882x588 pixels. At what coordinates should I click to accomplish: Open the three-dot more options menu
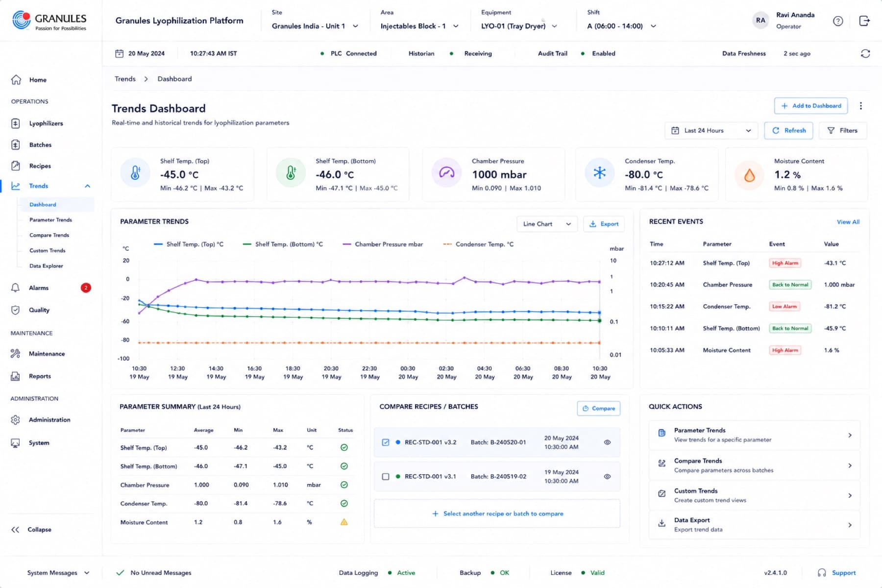click(861, 106)
